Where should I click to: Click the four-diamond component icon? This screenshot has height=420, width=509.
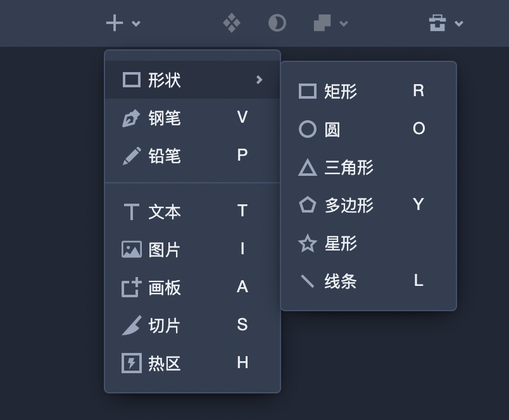[232, 23]
